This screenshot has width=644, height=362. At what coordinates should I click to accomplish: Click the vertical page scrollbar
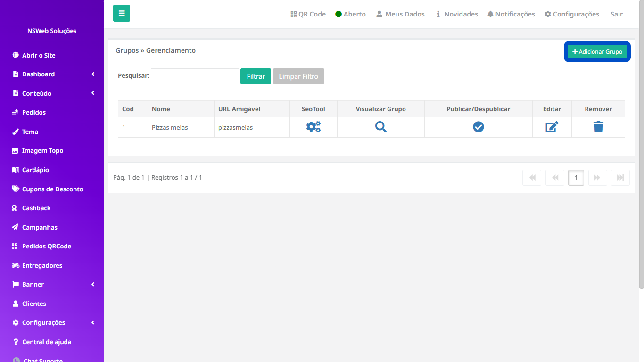[x=641, y=144]
